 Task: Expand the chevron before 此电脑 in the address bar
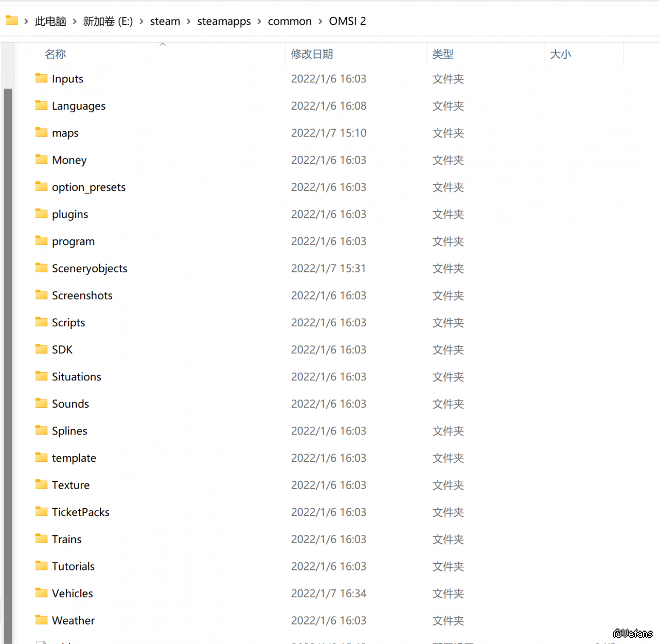point(26,21)
